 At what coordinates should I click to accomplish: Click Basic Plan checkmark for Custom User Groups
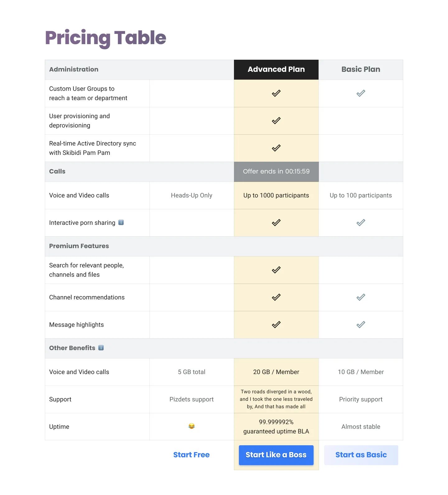point(361,93)
